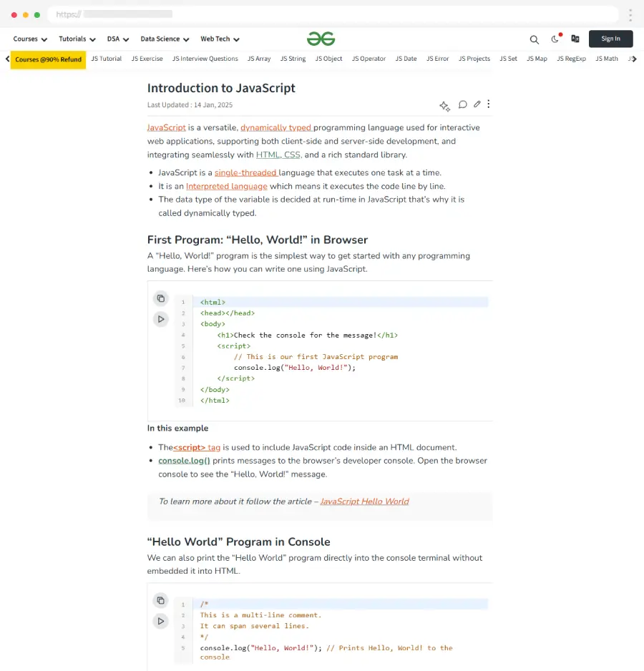Click the AI sparkle icon near article title
The width and height of the screenshot is (644, 671).
[444, 106]
